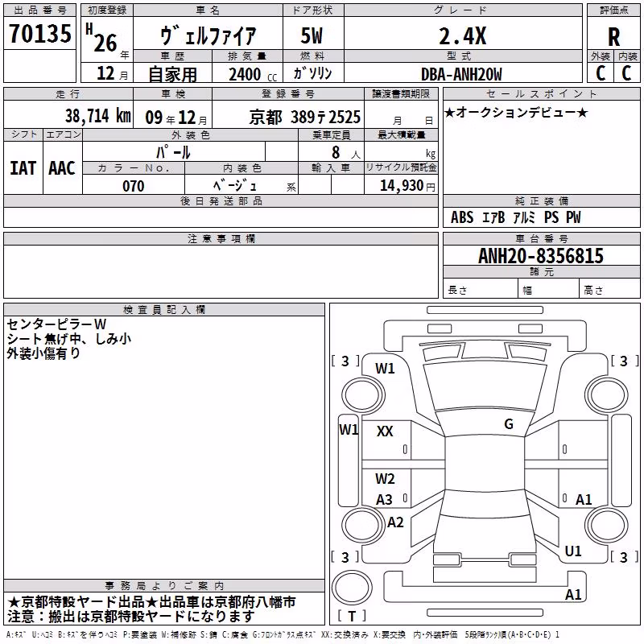Click door type value 5W
The height and width of the screenshot is (644, 644).
(x=312, y=35)
